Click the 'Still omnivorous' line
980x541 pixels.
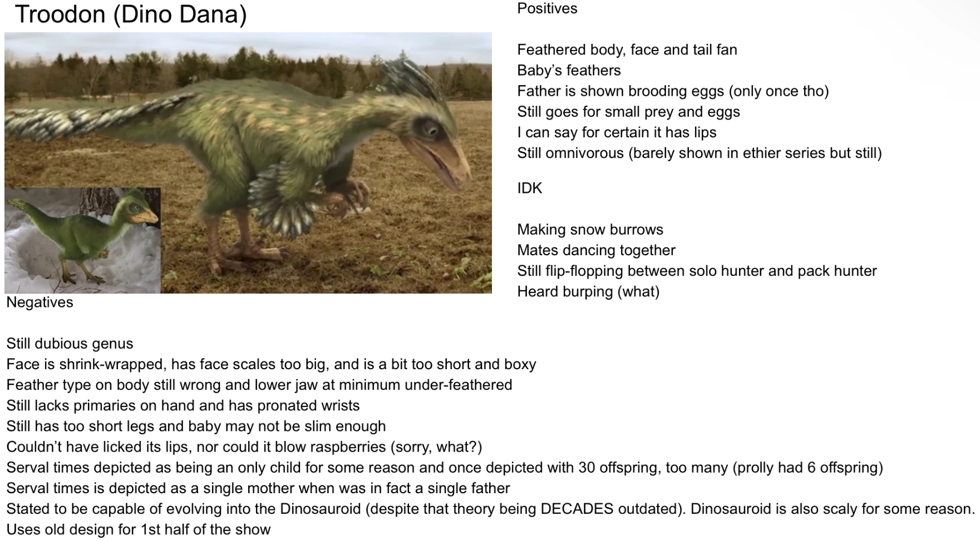699,153
